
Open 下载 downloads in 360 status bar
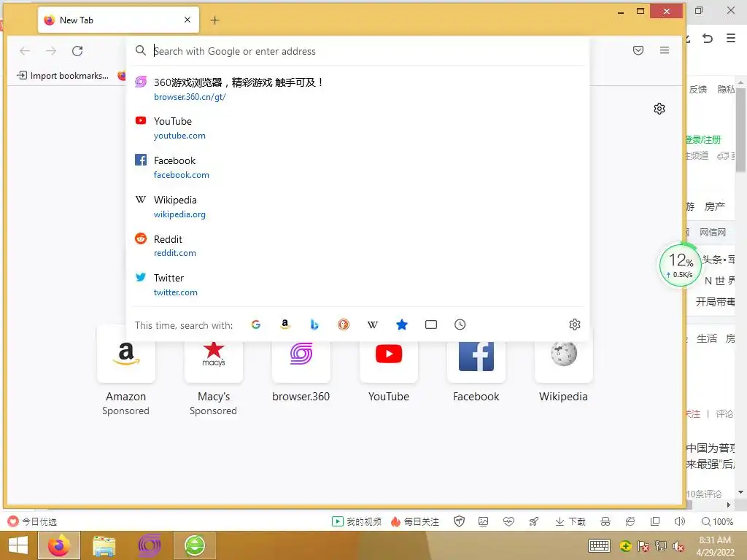click(570, 521)
